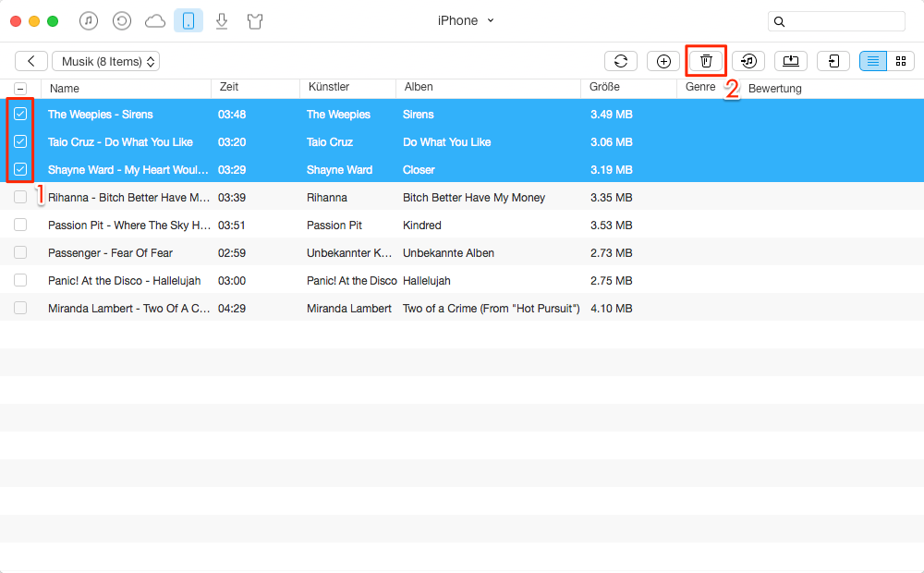The image size is (924, 573).
Task: Select song name Taio Cruz - Do What You Like
Action: [120, 142]
